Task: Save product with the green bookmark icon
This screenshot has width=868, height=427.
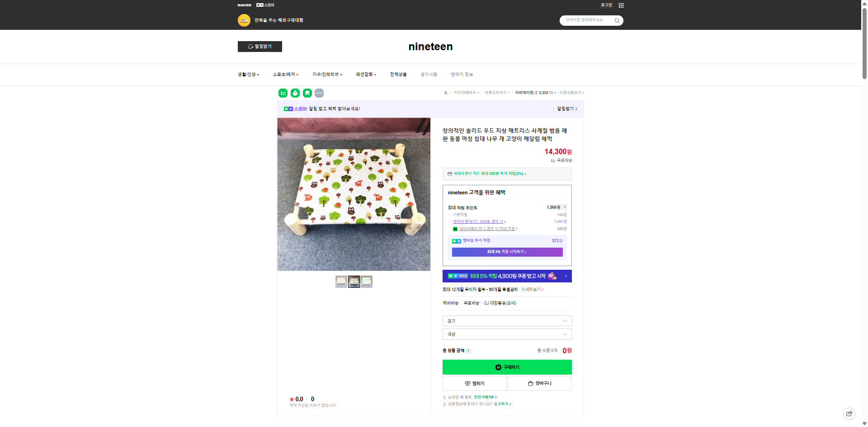Action: click(307, 93)
